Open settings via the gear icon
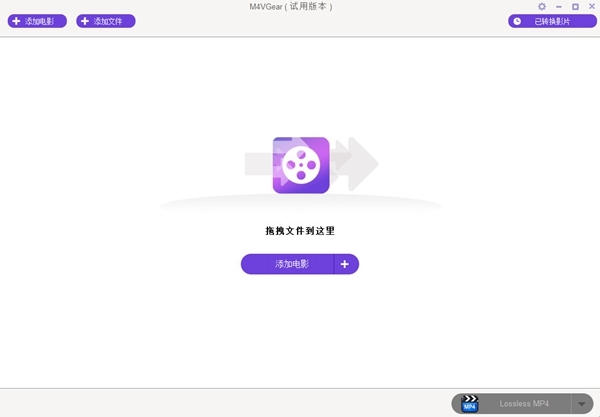 [542, 7]
